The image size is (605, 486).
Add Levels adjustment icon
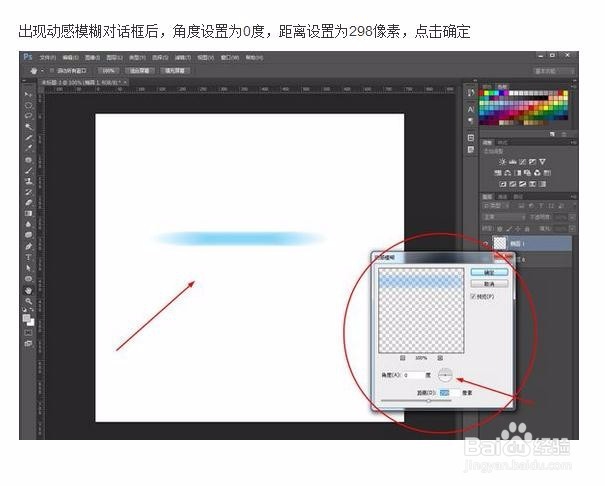click(512, 162)
